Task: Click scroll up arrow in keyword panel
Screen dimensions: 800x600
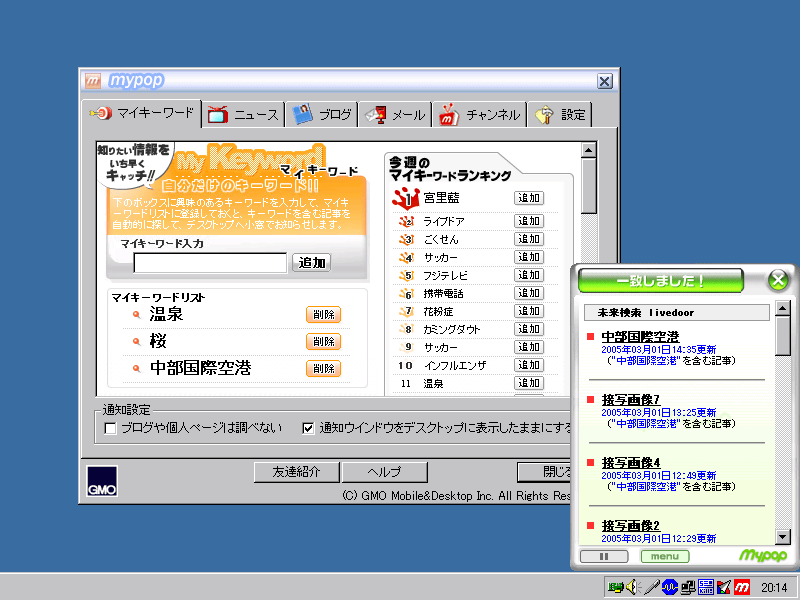Action: click(589, 150)
